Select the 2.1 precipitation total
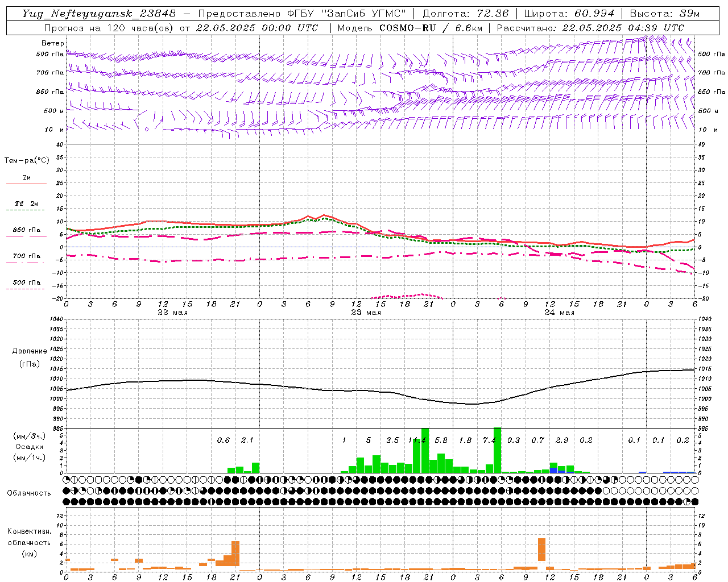The width and height of the screenshot is (728, 582). pos(247,440)
